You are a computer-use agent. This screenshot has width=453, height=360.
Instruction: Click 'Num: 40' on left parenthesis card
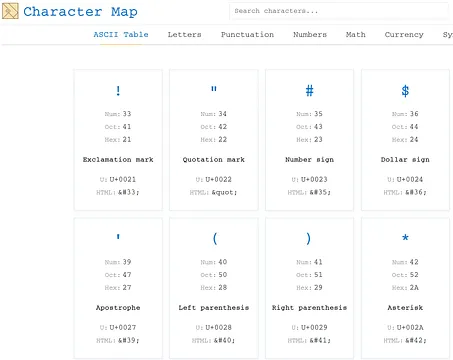point(214,262)
